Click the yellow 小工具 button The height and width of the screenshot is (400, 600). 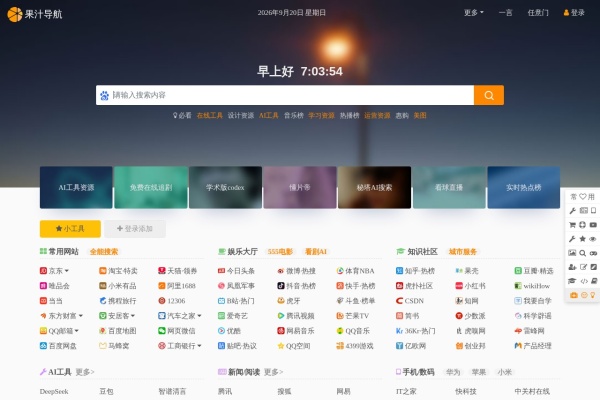(x=70, y=229)
